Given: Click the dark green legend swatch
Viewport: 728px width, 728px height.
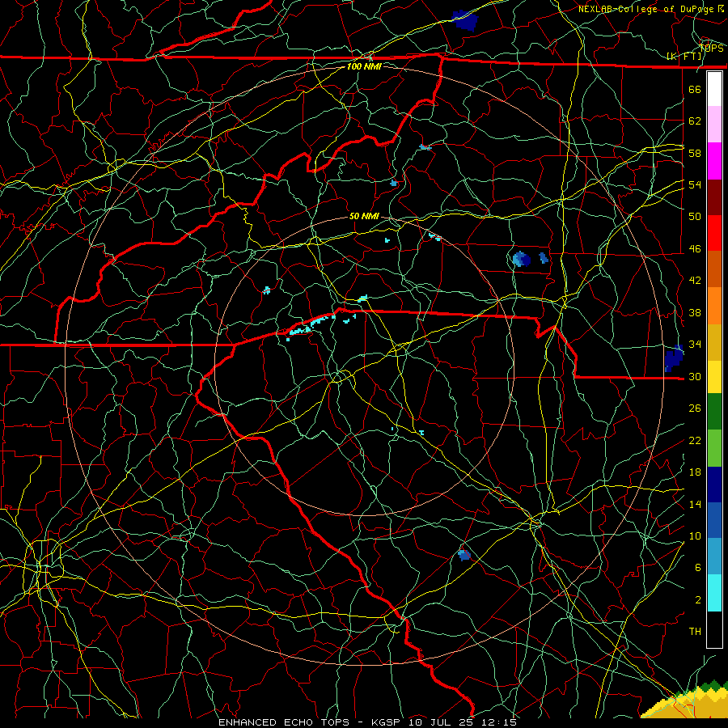Looking at the screenshot, I should (714, 412).
